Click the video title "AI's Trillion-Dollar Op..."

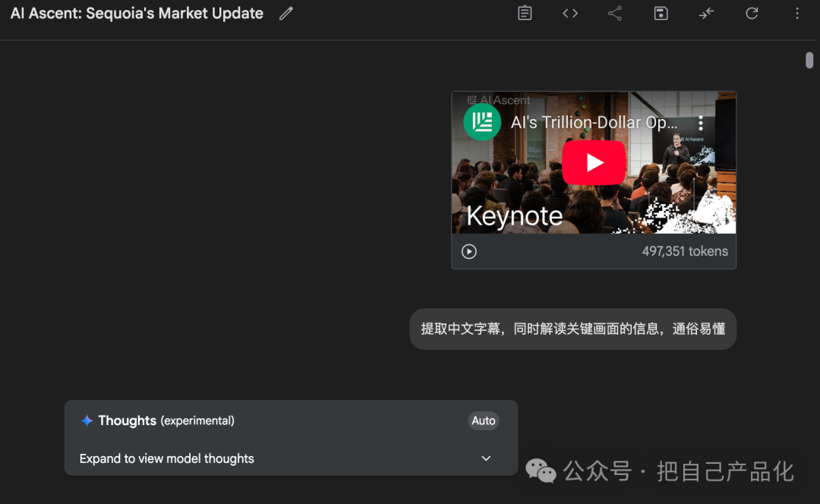click(x=594, y=122)
